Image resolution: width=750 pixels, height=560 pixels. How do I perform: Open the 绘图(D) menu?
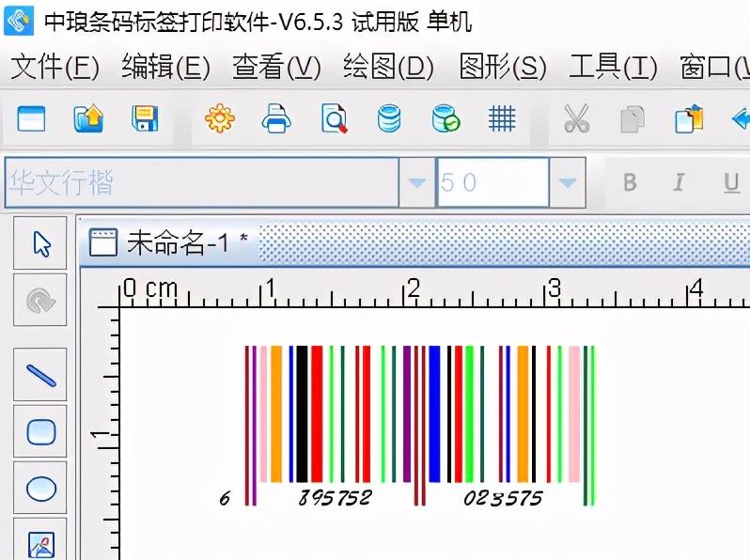[x=388, y=67]
